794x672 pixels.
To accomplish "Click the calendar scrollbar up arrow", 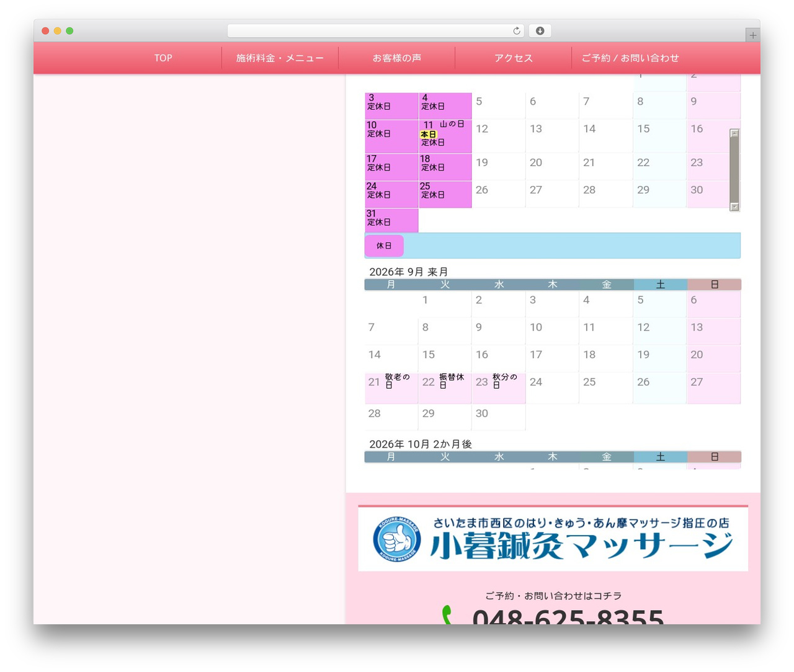I will point(734,133).
